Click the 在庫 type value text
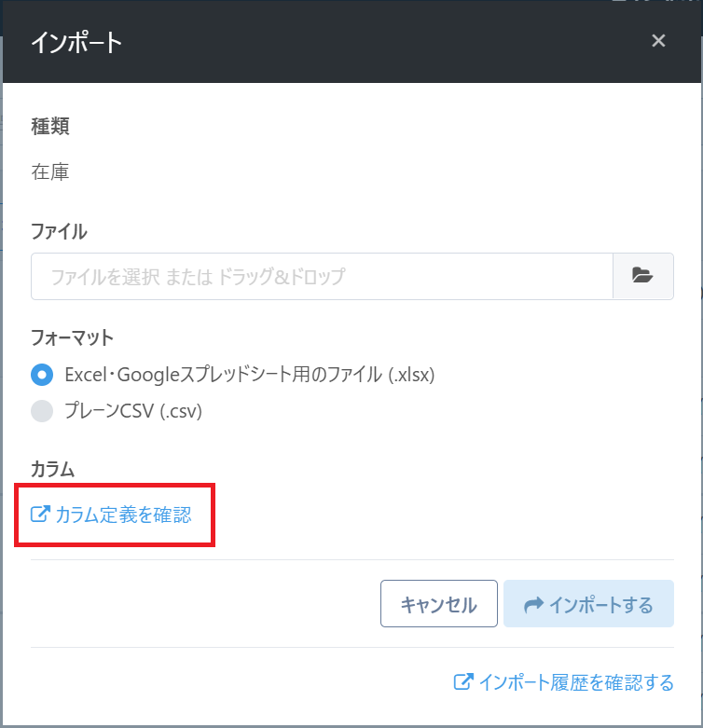 click(50, 172)
